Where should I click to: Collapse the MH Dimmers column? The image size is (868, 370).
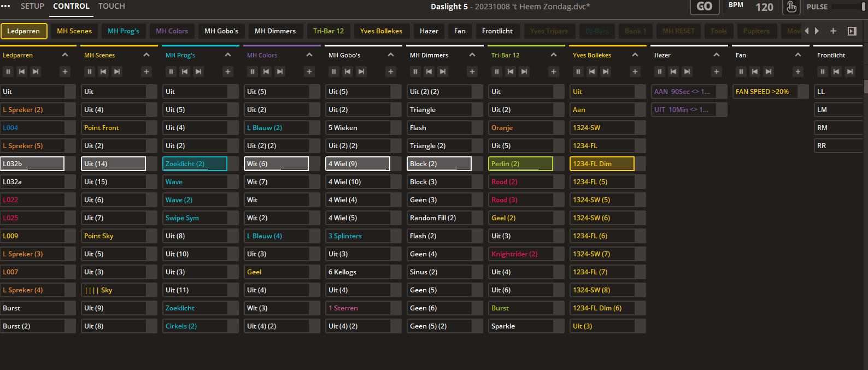[472, 55]
